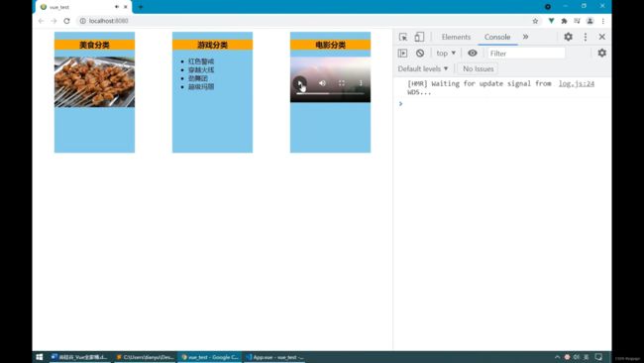
Task: Switch to the Console tab
Action: click(497, 37)
